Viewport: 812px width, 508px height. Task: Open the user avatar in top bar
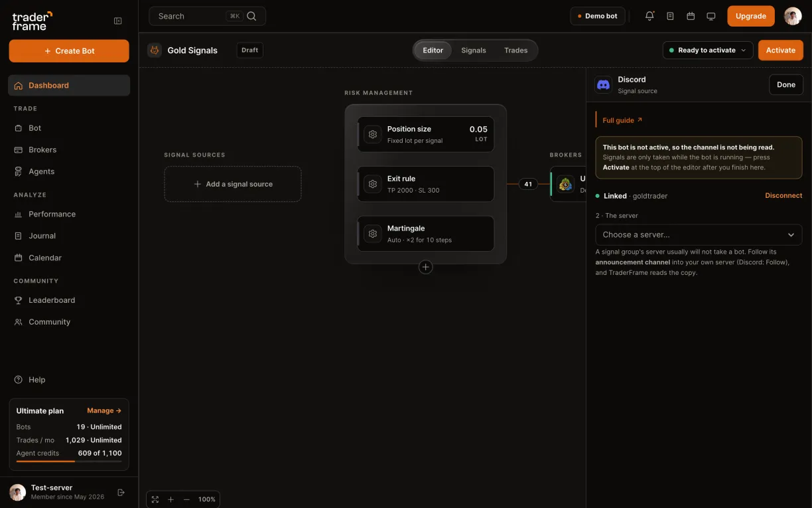(x=793, y=16)
